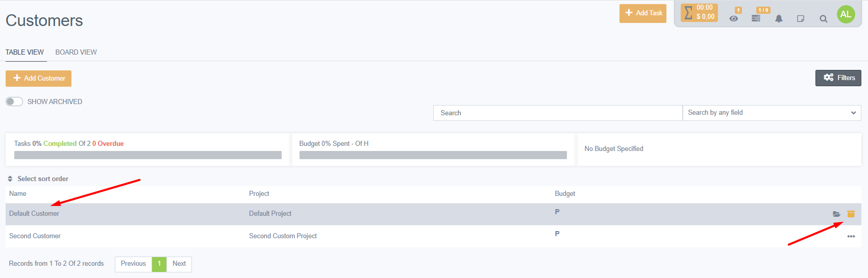Archive Default Customer with the box icon
Viewport: 868px width, 278px height.
click(851, 214)
